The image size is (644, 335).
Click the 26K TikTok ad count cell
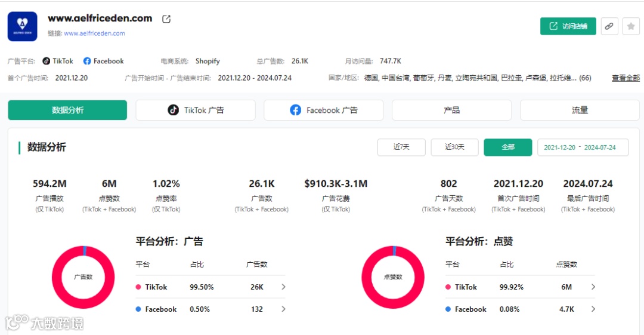pos(257,287)
